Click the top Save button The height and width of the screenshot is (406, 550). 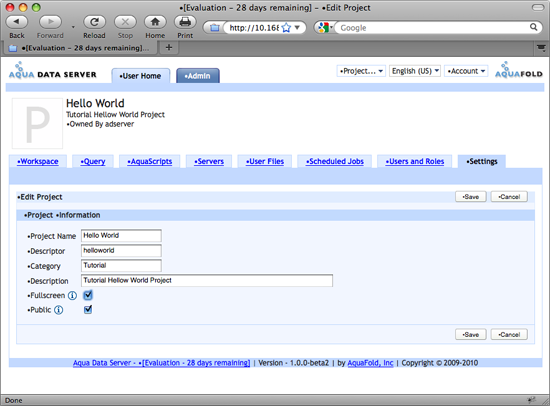tap(471, 197)
